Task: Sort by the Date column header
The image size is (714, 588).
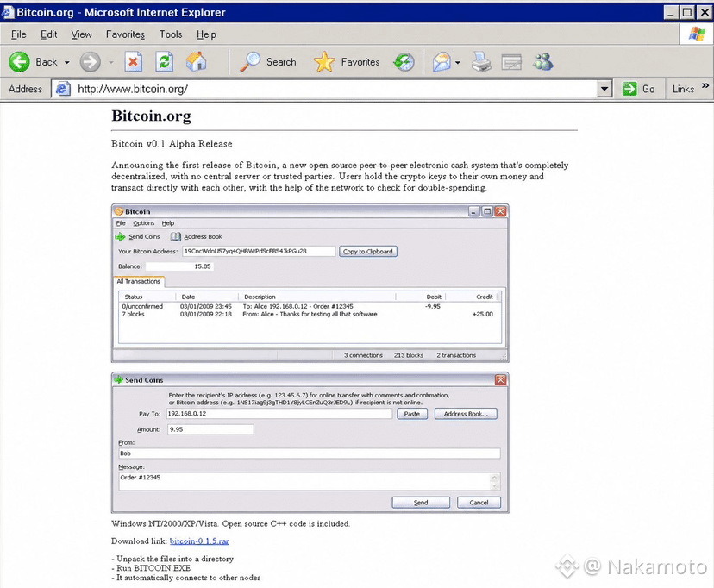Action: 207,297
